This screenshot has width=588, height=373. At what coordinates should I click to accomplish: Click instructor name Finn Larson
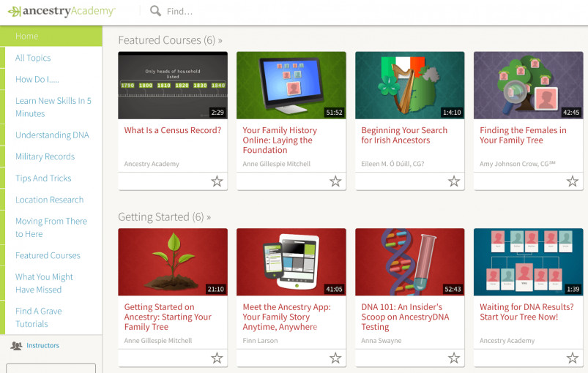260,340
